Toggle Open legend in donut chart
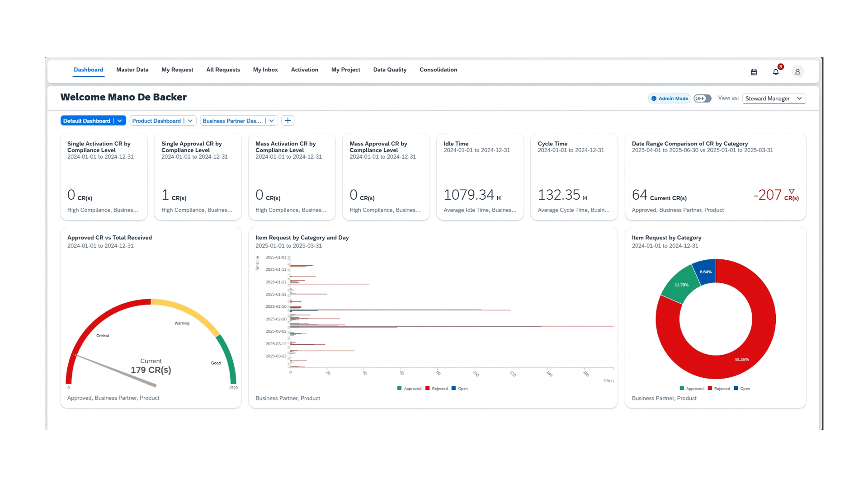 coord(742,389)
